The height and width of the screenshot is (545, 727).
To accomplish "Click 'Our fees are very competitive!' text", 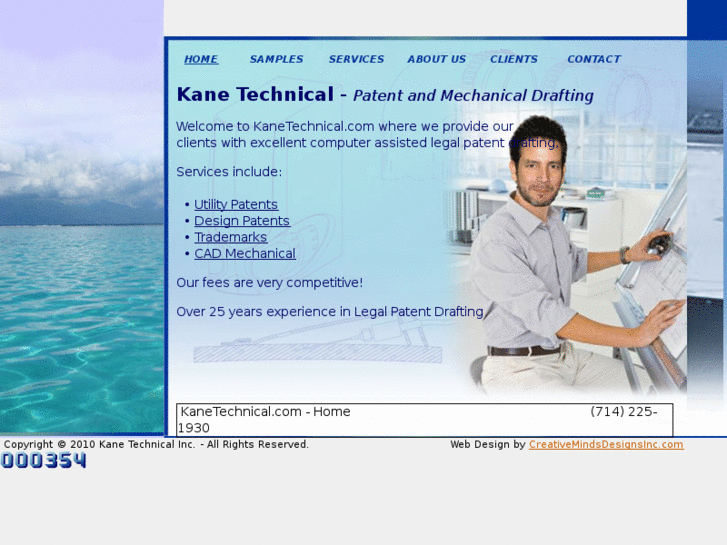I will pyautogui.click(x=269, y=282).
